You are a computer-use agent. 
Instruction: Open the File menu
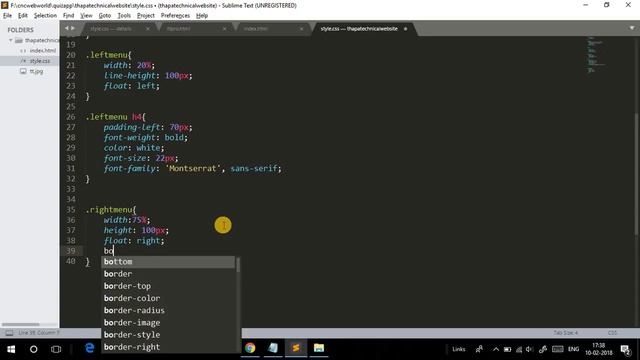point(7,16)
